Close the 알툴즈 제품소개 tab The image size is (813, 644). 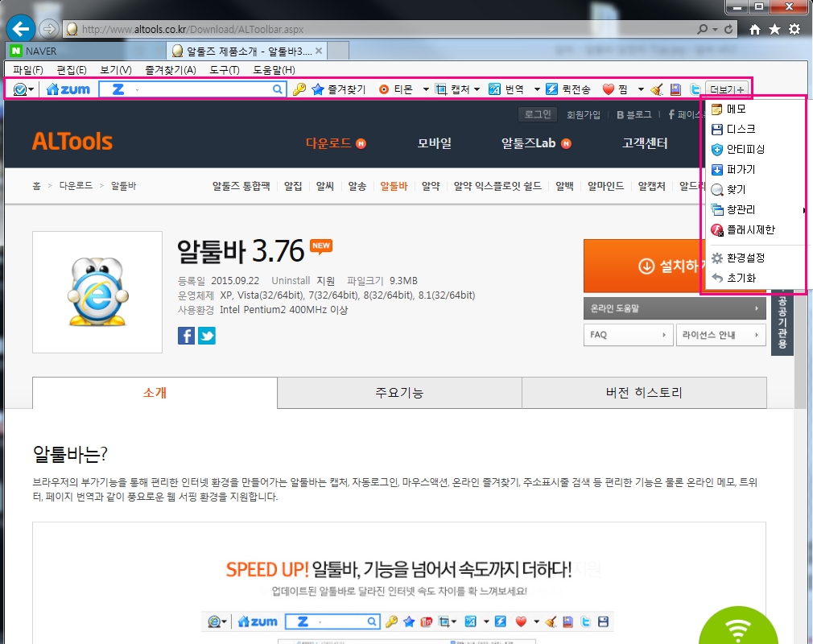point(318,51)
